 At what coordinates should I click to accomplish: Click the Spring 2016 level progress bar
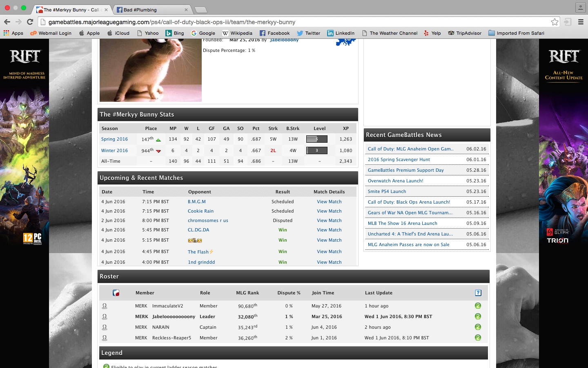click(317, 139)
